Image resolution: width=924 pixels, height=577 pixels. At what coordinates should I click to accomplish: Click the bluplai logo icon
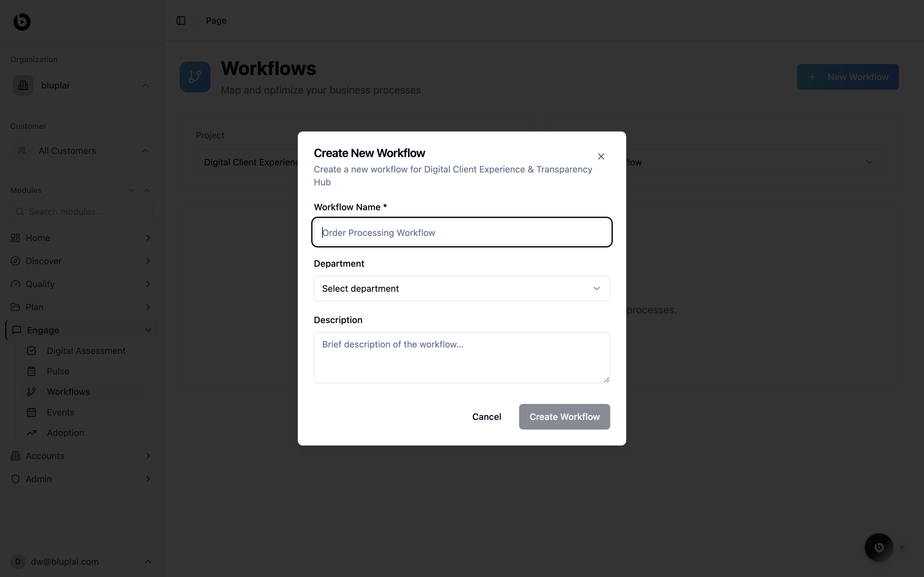coord(22,22)
